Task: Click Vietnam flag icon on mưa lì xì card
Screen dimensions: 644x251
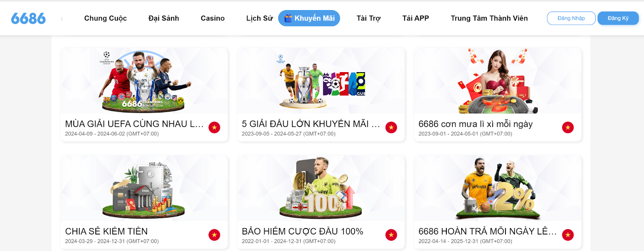Action: (x=568, y=127)
